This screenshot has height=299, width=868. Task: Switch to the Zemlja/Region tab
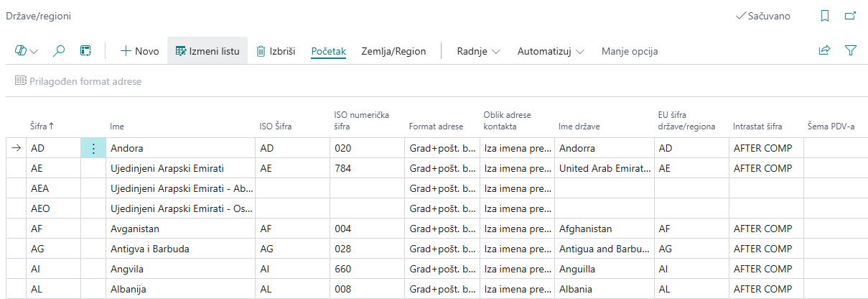393,51
